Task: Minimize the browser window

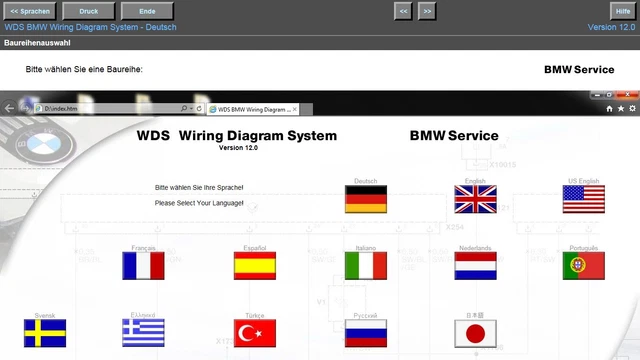Action: tap(598, 95)
